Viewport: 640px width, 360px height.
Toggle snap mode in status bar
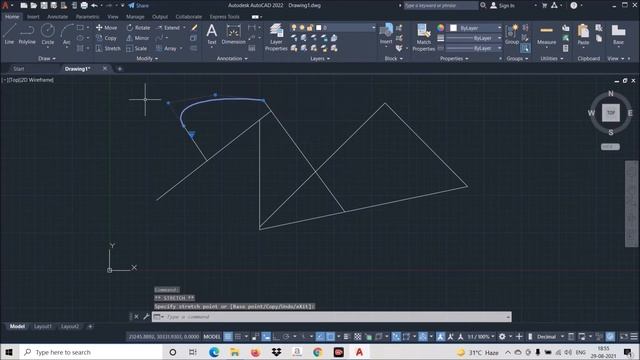(x=238, y=336)
